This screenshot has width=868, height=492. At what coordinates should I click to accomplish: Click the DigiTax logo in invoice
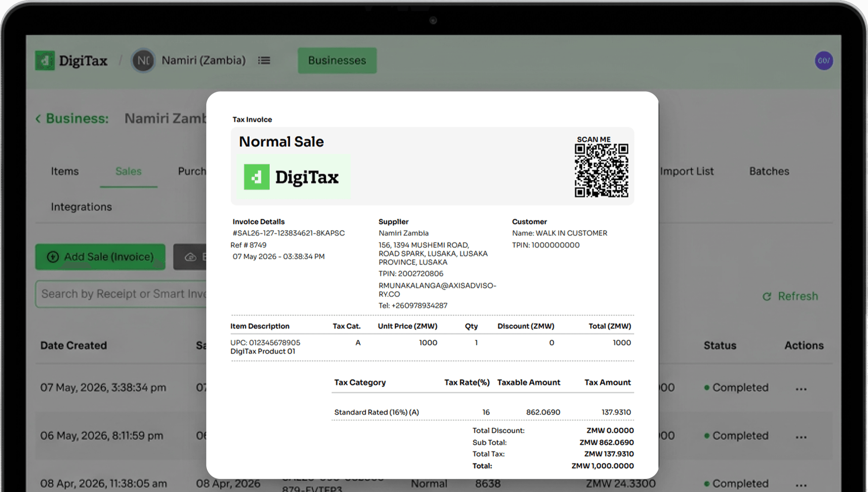pos(294,177)
